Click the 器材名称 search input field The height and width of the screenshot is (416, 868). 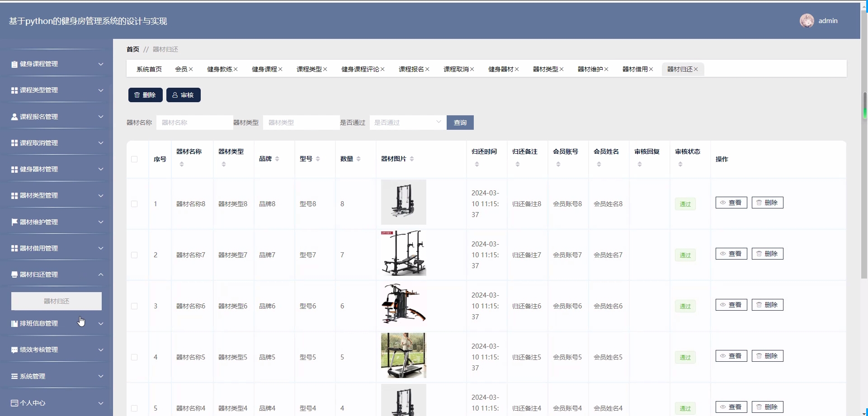(x=195, y=123)
